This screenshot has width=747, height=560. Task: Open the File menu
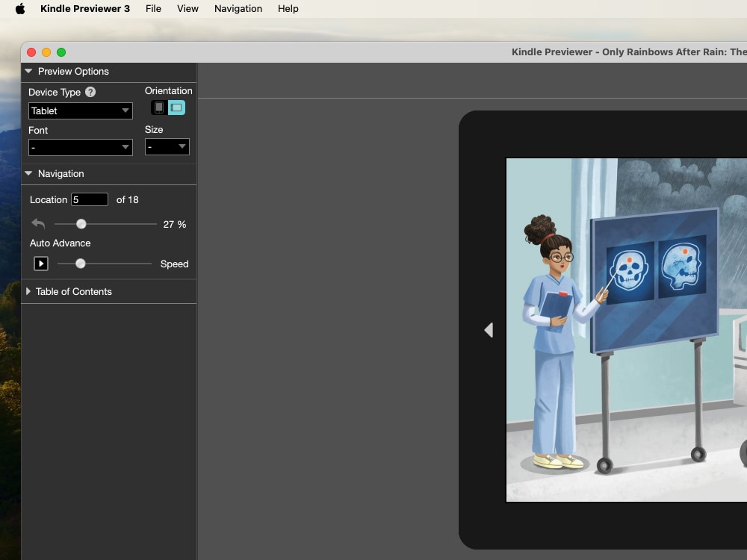[x=153, y=8]
